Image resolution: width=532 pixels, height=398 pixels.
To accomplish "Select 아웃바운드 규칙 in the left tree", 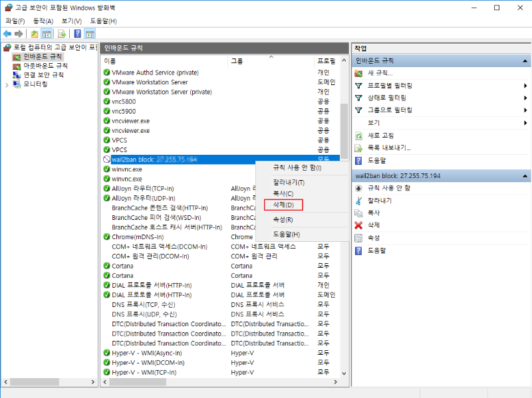I will tap(45, 66).
